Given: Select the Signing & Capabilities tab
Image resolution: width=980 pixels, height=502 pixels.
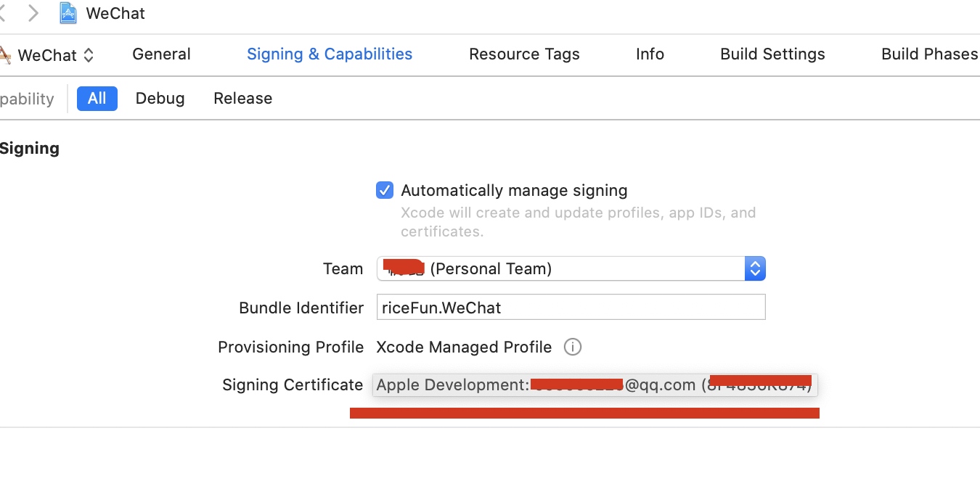Looking at the screenshot, I should click(330, 54).
